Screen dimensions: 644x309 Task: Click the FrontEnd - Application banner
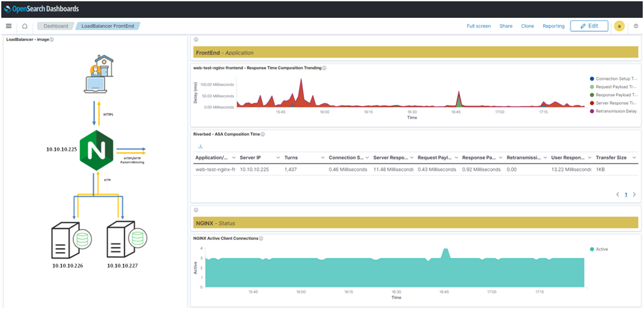(416, 52)
